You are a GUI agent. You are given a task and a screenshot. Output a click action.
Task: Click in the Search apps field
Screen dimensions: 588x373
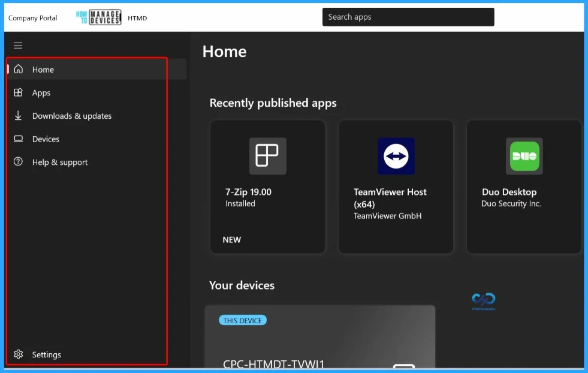click(408, 17)
